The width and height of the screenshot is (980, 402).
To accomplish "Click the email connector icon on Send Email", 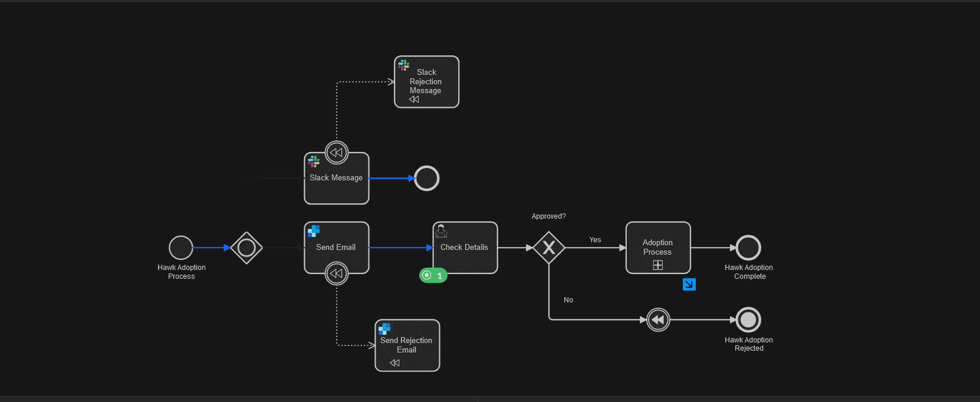I will coord(314,231).
